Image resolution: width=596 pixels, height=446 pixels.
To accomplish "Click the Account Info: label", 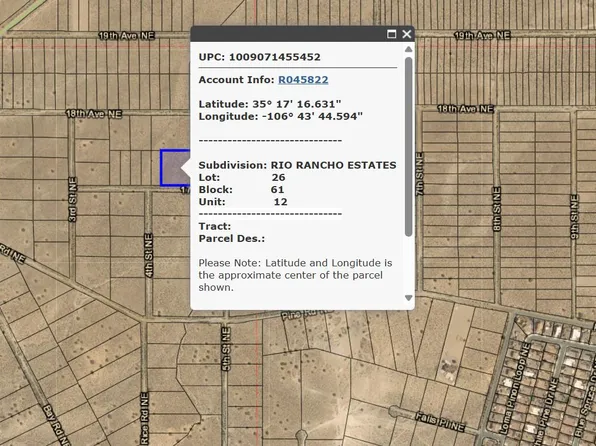I will click(x=236, y=80).
